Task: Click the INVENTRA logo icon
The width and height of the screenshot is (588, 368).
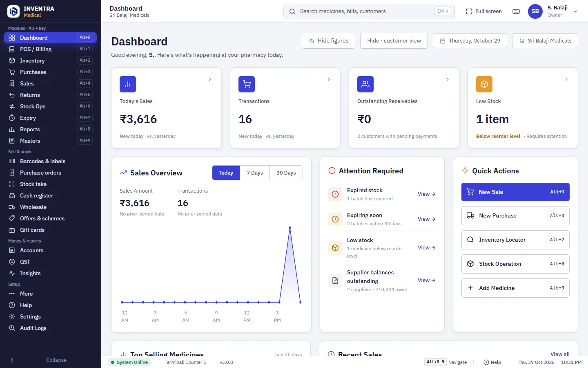Action: tap(13, 11)
